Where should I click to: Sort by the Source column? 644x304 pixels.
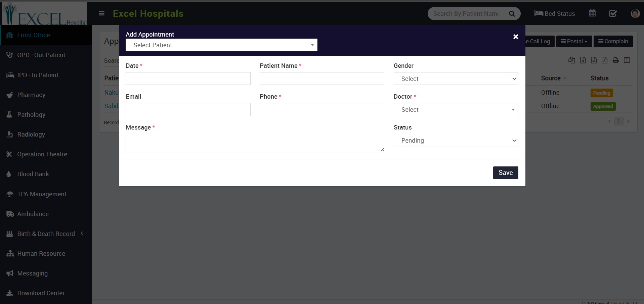pos(554,78)
